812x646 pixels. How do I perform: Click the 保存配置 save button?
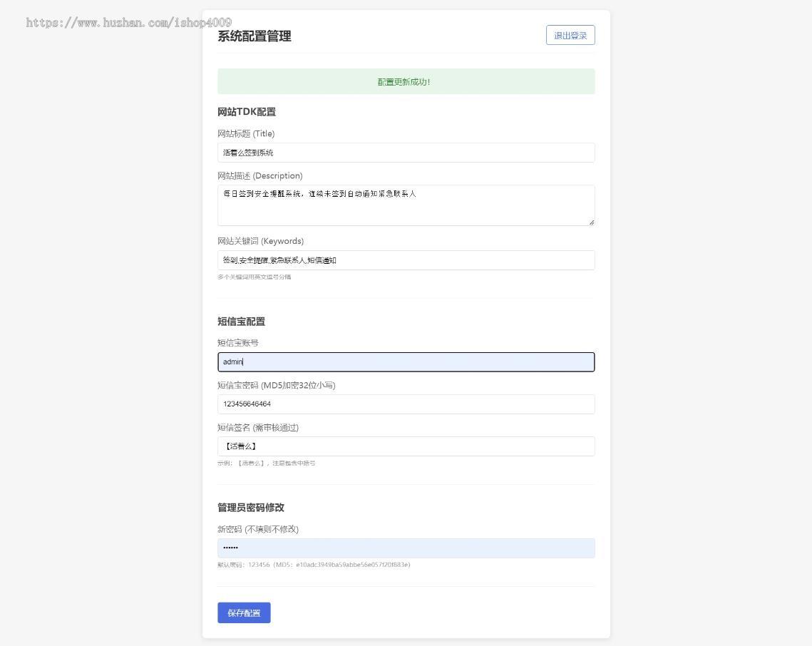[x=244, y=613]
